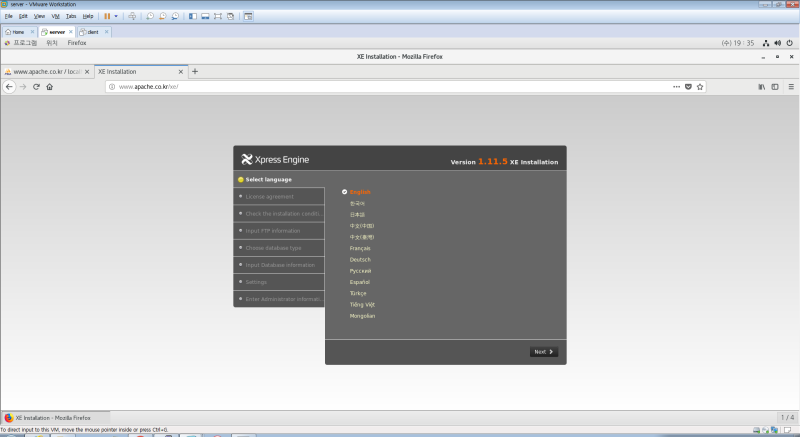800x437 pixels.
Task: Click the console view icon in VMware toolbar
Action: coord(248,16)
